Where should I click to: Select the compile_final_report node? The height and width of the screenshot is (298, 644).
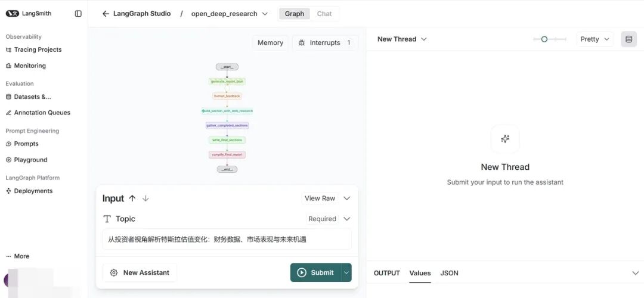[x=227, y=155]
